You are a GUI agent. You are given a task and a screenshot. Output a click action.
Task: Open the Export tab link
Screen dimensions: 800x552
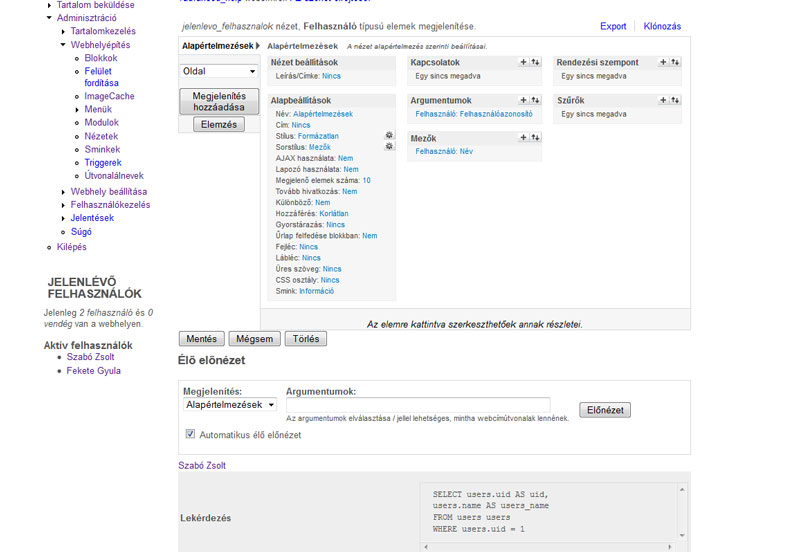coord(613,26)
